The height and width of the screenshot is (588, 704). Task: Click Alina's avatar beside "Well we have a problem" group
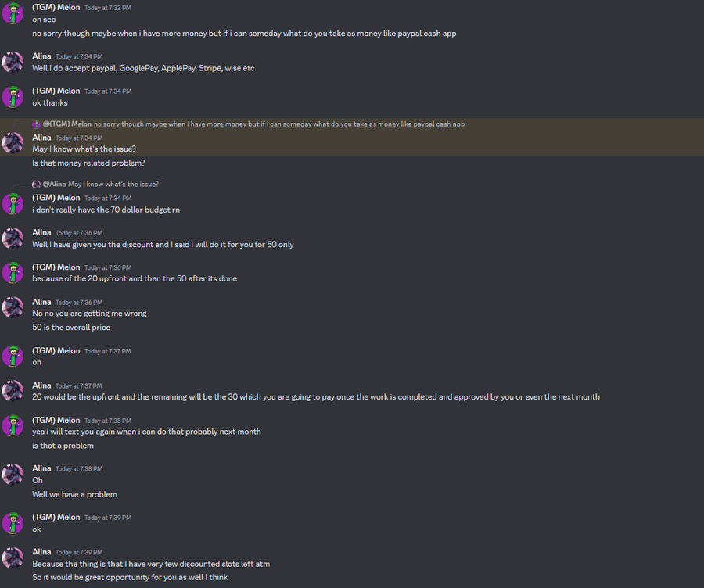click(x=13, y=474)
